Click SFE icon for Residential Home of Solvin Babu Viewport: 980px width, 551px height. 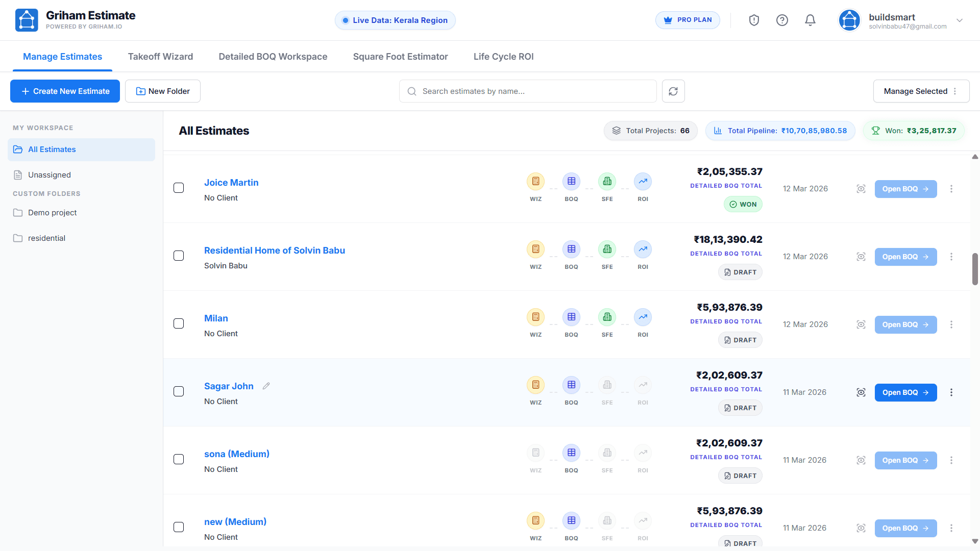pos(607,249)
